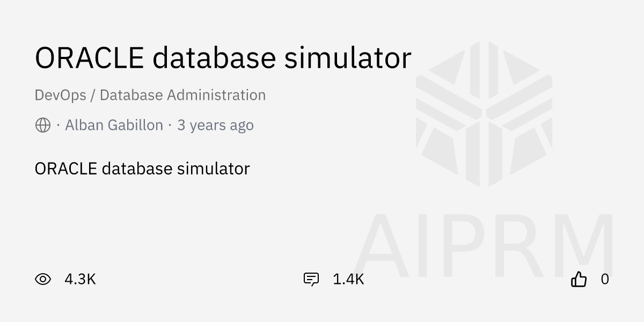Click the word ORACLE in the large heading
The width and height of the screenshot is (644, 322).
pos(89,57)
